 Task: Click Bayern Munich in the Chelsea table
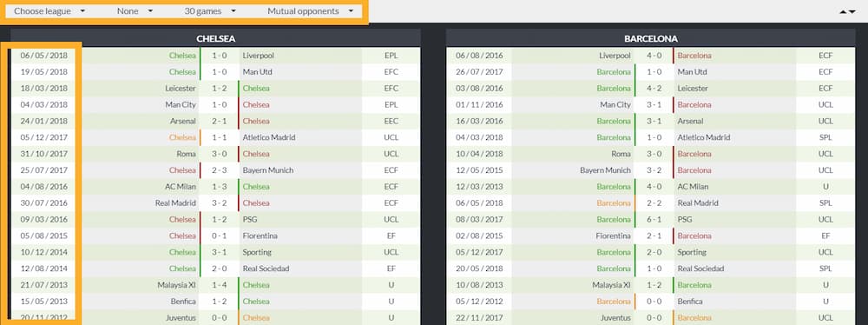click(x=268, y=170)
